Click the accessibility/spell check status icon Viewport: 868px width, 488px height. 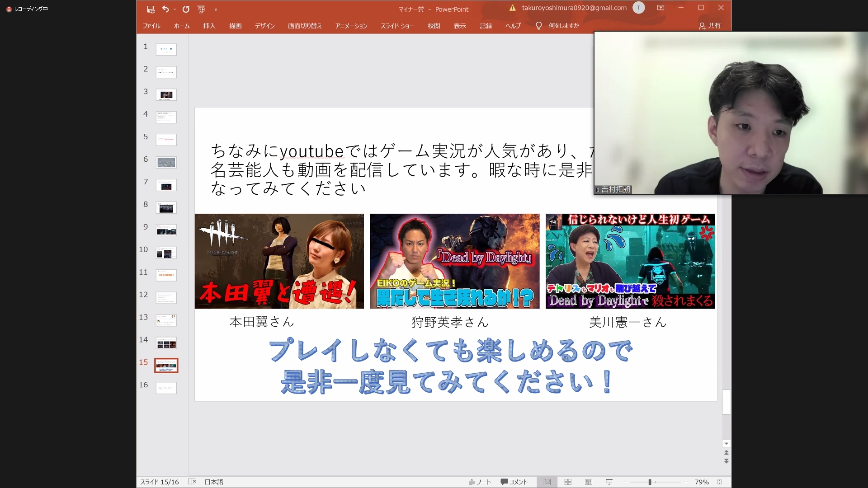pyautogui.click(x=192, y=482)
